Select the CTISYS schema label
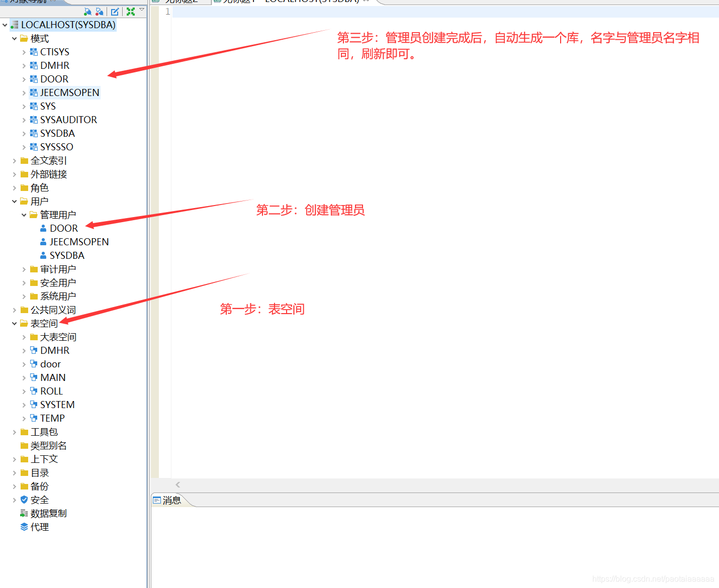 point(55,52)
